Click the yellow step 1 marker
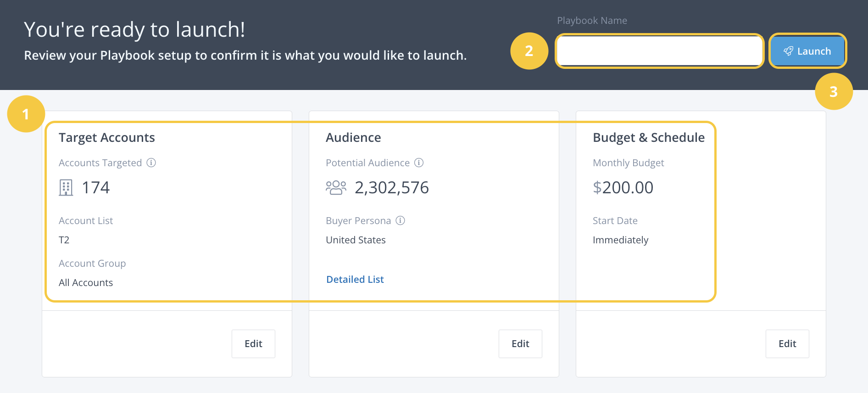Viewport: 868px width, 393px height. click(26, 114)
